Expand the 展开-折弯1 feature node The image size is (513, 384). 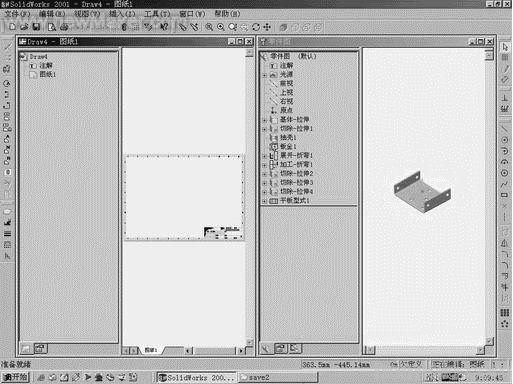point(265,156)
